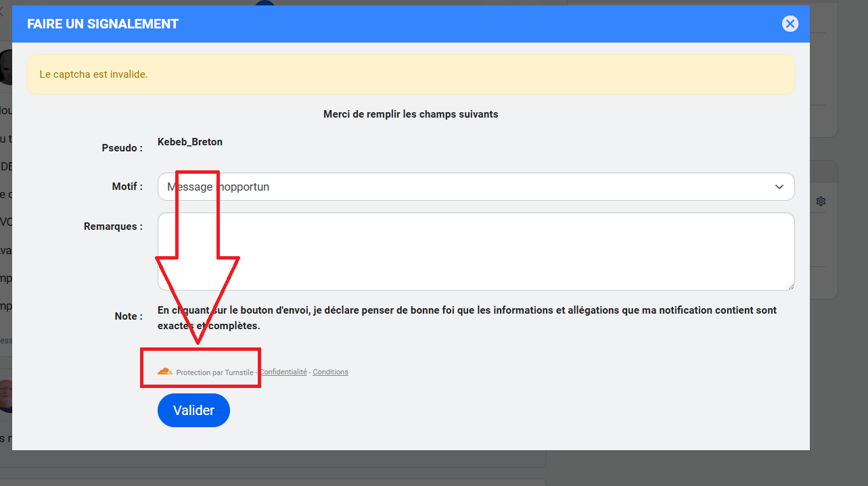Image resolution: width=868 pixels, height=486 pixels.
Task: Click the dropdown chevron in Motif field
Action: (x=779, y=187)
